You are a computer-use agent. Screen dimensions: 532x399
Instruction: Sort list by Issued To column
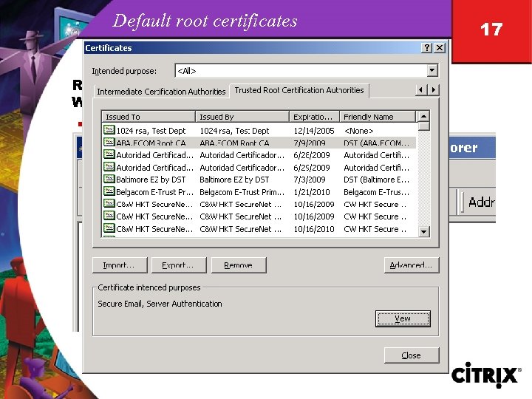click(149, 117)
